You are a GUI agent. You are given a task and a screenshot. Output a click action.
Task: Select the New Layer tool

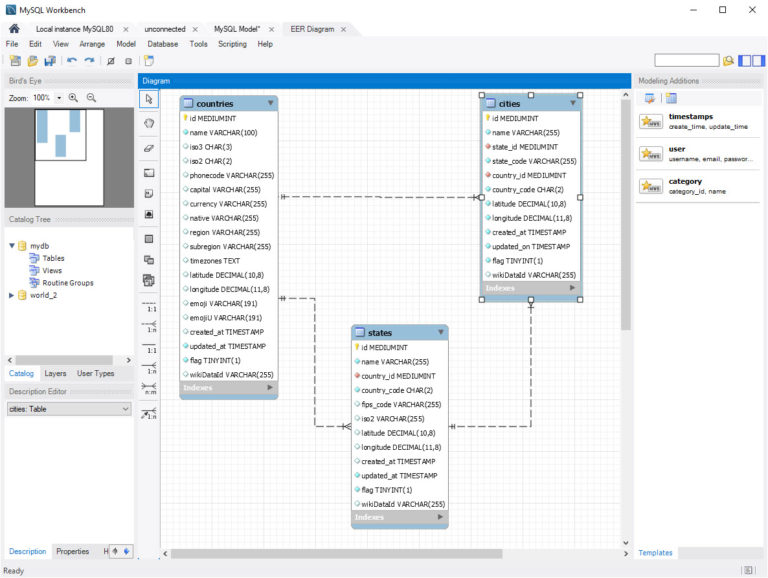pyautogui.click(x=149, y=172)
